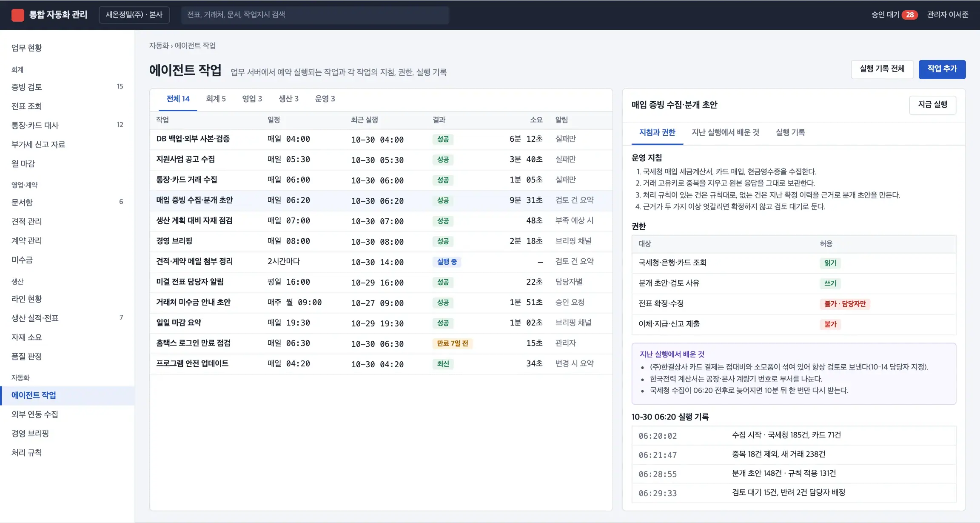Switch to the 운영 3 tab
The image size is (980, 523).
[x=325, y=99]
